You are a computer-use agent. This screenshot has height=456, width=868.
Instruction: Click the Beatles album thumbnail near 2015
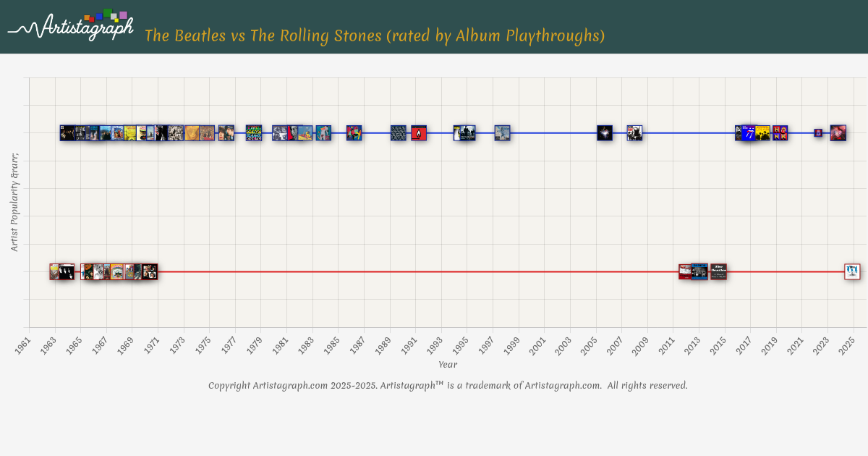[718, 272]
